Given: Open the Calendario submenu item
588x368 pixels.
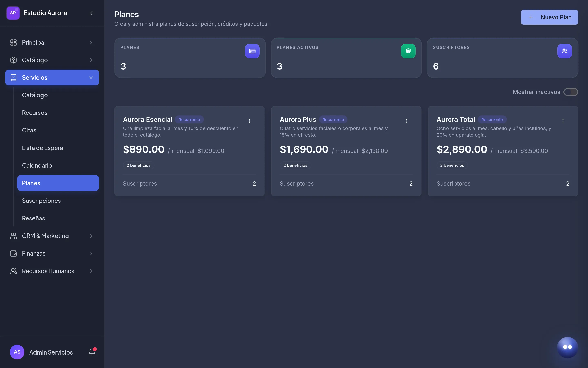Looking at the screenshot, I should click(x=58, y=166).
